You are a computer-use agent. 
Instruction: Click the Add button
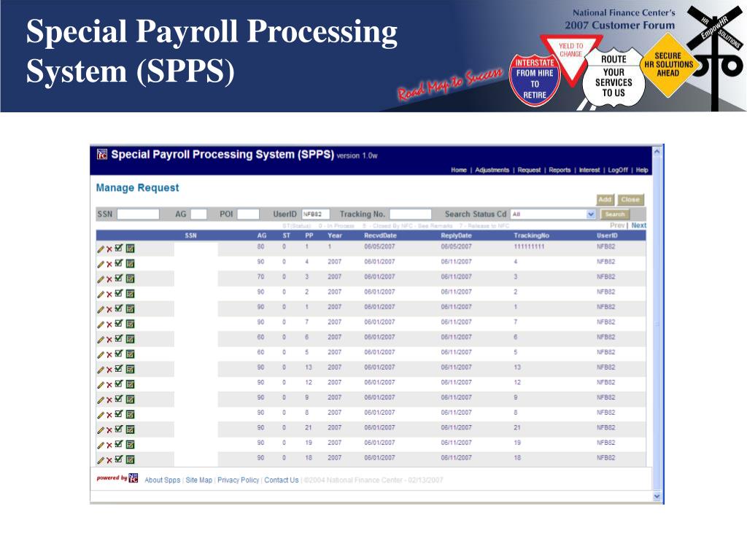tap(605, 200)
